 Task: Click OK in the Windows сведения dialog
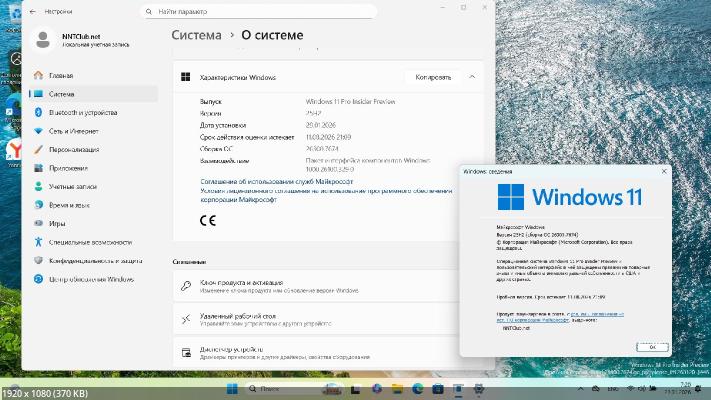click(651, 346)
